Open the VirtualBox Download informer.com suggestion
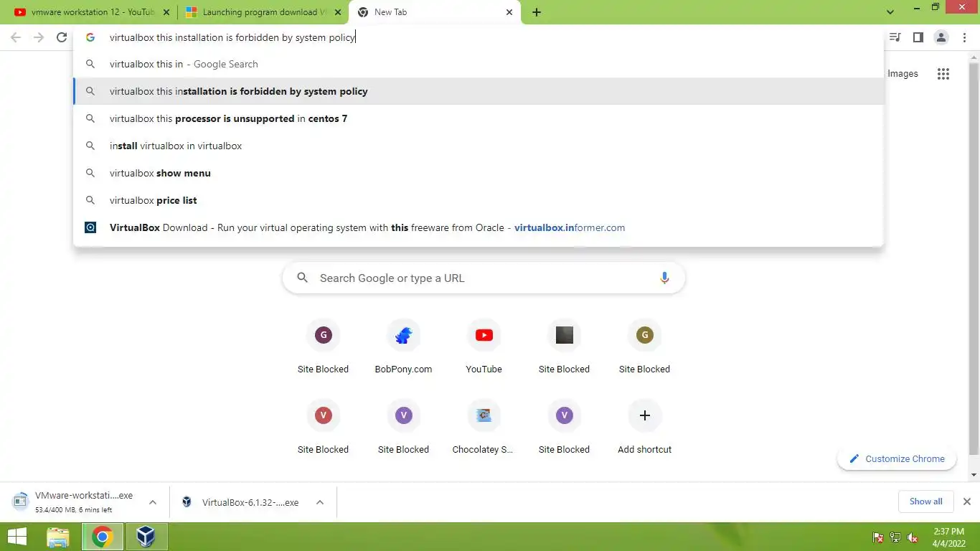The height and width of the screenshot is (551, 980). 479,227
